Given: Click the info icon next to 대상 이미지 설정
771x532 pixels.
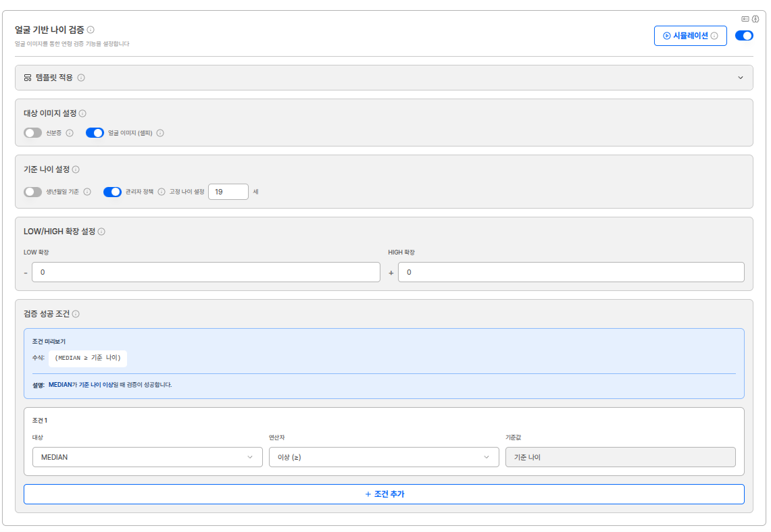Looking at the screenshot, I should click(82, 113).
